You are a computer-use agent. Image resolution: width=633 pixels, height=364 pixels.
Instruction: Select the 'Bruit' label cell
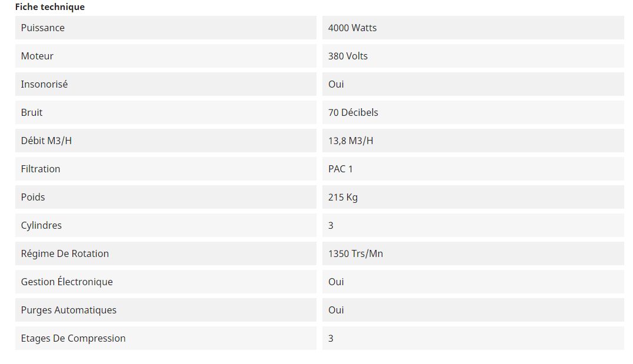pyautogui.click(x=32, y=112)
